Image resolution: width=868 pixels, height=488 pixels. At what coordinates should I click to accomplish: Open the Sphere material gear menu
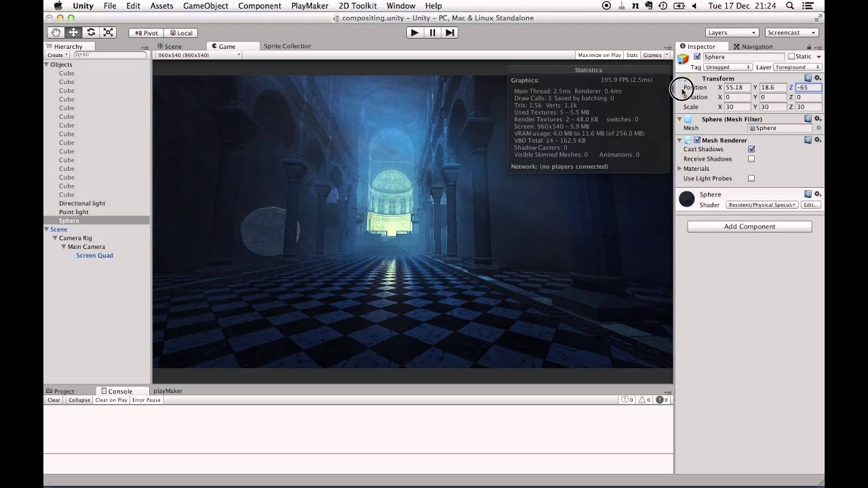[x=818, y=195]
